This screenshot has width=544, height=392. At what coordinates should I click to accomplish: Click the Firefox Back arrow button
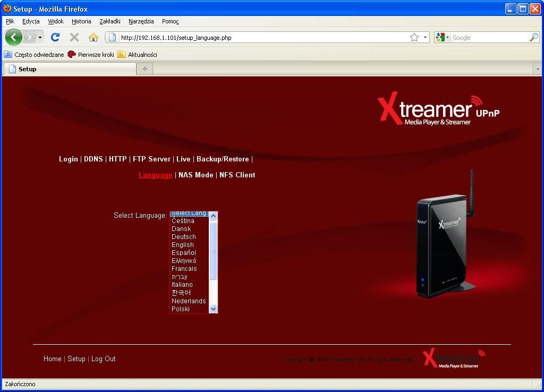pyautogui.click(x=14, y=37)
